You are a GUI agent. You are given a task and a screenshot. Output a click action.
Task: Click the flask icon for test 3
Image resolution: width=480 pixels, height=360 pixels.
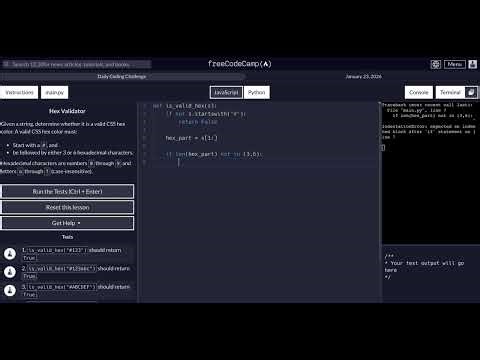pyautogui.click(x=10, y=290)
